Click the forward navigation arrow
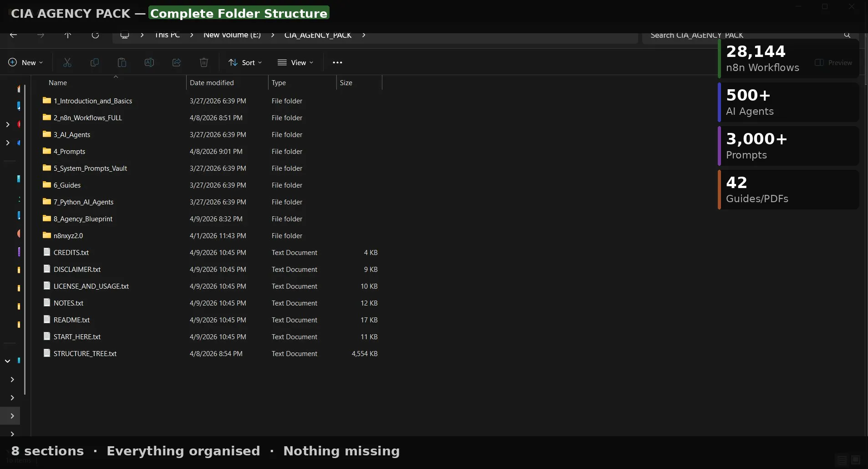Image resolution: width=868 pixels, height=469 pixels. [x=41, y=35]
